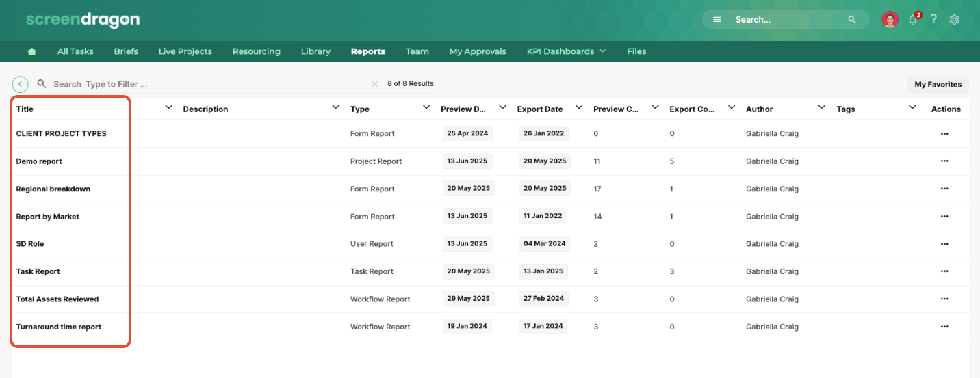Click preview date 25 Apr 2024

tap(467, 133)
